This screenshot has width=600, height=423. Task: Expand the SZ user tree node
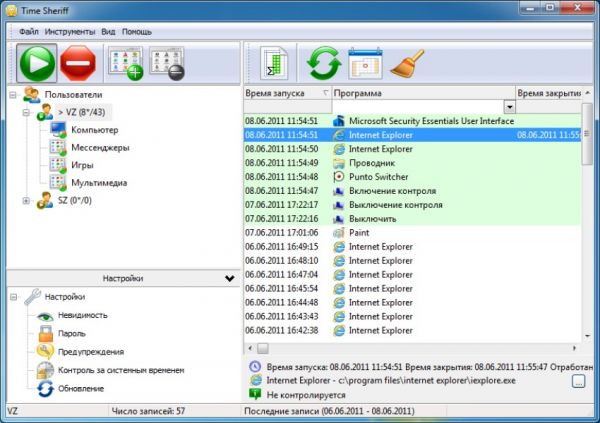tap(26, 201)
